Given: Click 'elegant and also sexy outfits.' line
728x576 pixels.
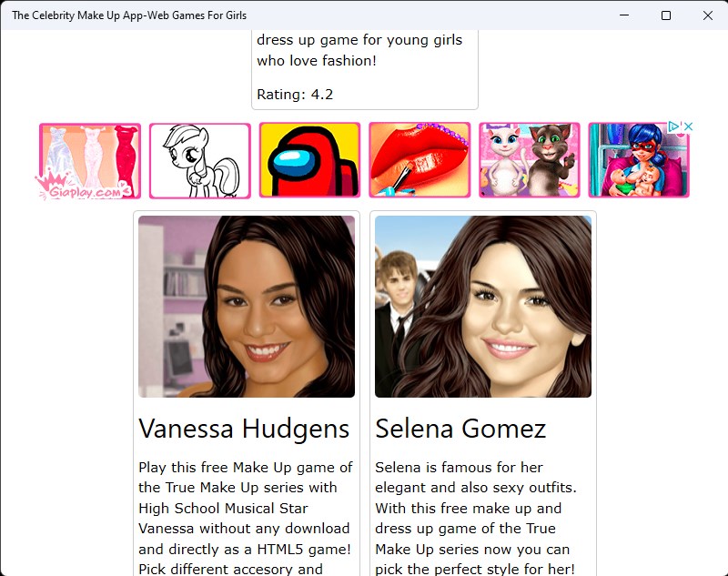Looking at the screenshot, I should [x=476, y=488].
